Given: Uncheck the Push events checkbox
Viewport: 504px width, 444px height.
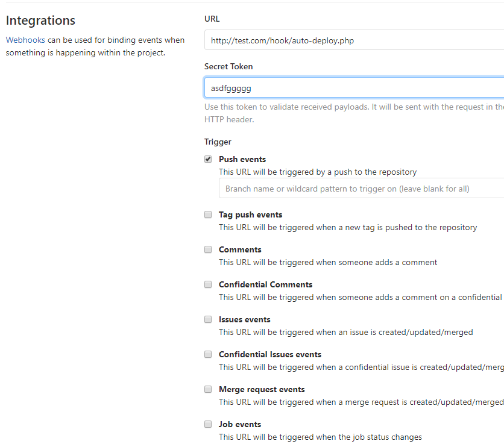Looking at the screenshot, I should point(208,160).
